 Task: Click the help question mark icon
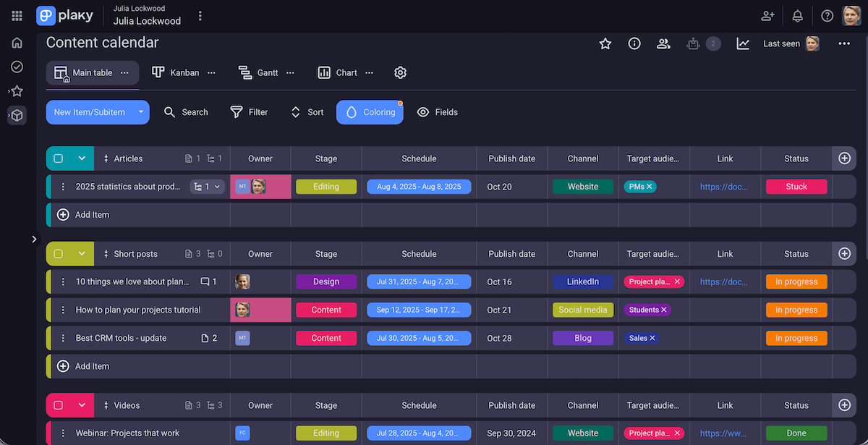(x=827, y=15)
